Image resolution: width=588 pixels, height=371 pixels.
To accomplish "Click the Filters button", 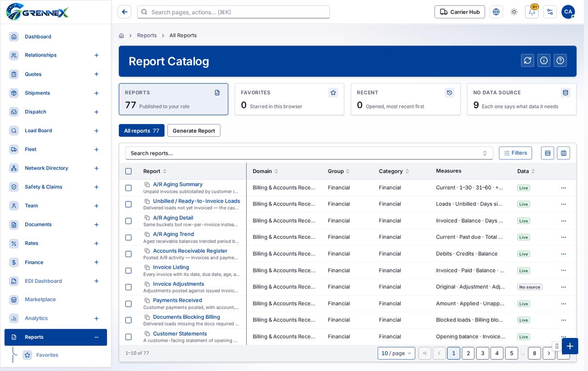I will tap(515, 153).
